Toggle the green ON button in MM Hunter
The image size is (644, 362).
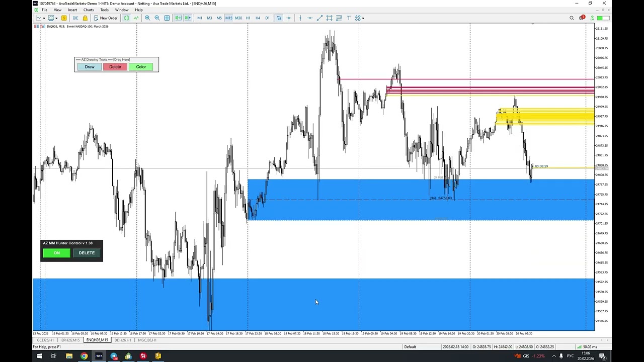pos(57,253)
